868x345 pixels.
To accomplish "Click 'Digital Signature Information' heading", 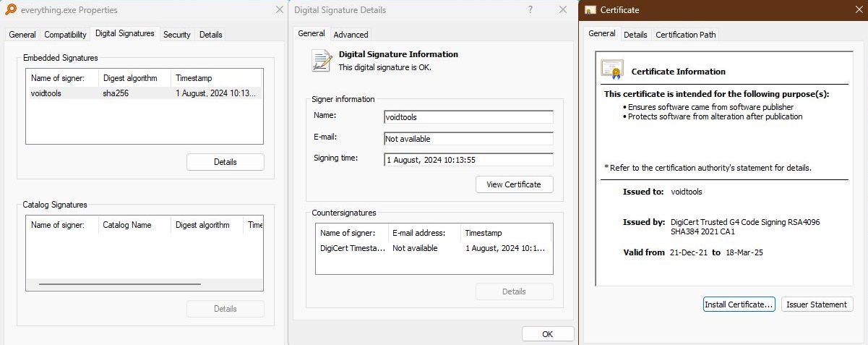I will 398,54.
